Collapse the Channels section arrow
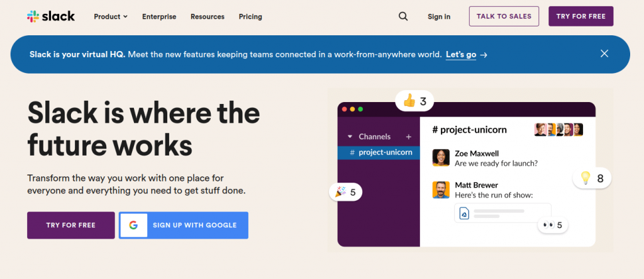 pyautogui.click(x=350, y=137)
